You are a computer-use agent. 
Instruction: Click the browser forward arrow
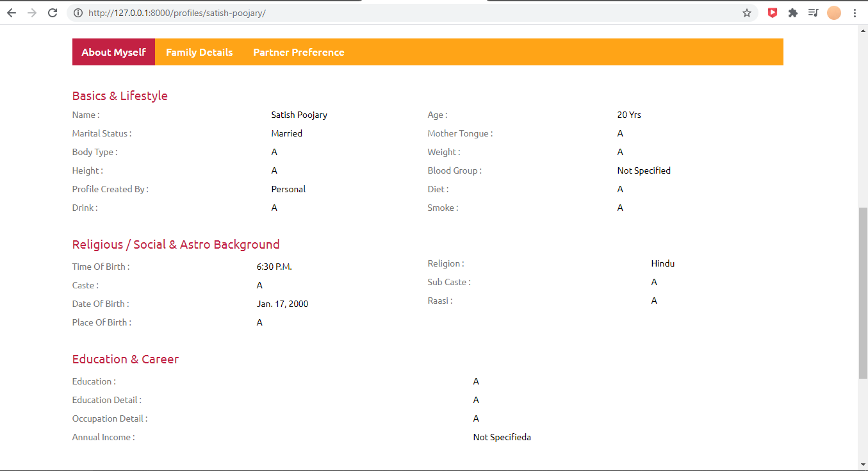(x=31, y=12)
